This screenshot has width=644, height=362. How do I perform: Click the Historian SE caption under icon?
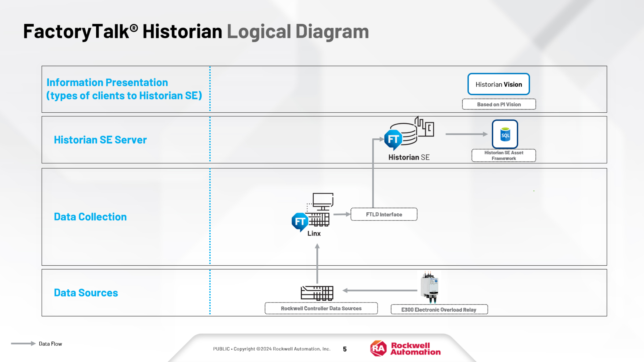pyautogui.click(x=409, y=157)
